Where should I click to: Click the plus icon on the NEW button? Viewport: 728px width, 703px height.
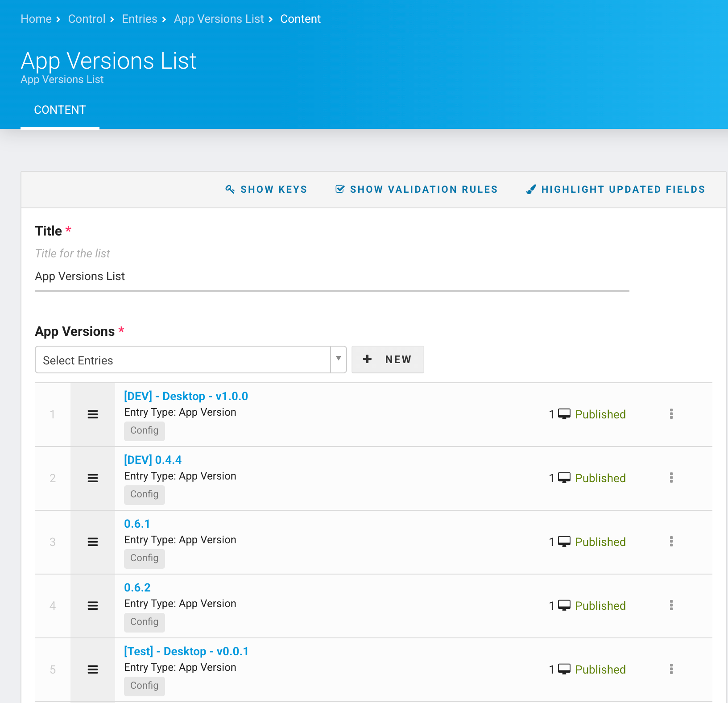[367, 359]
